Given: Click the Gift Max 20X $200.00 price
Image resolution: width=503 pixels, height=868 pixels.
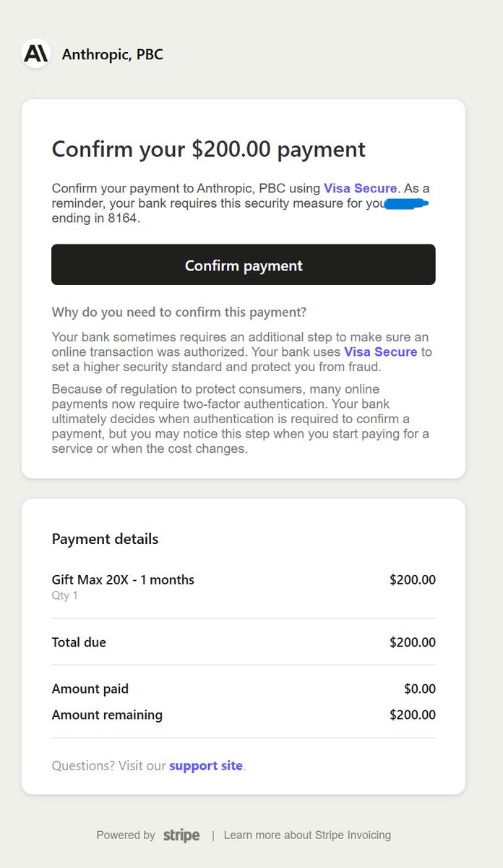Looking at the screenshot, I should pyautogui.click(x=413, y=579).
